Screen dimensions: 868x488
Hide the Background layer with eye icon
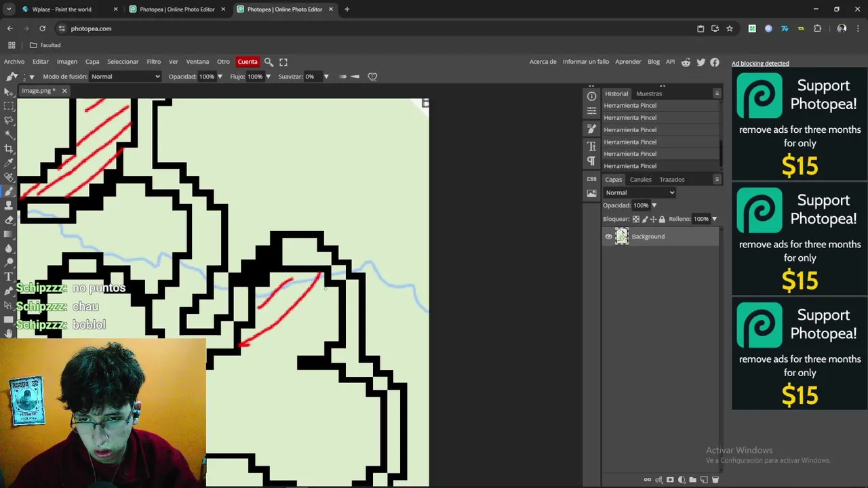pos(608,237)
